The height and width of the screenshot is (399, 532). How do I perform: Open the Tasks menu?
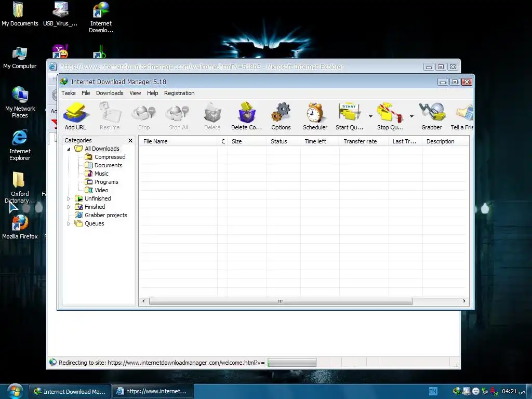pos(68,93)
